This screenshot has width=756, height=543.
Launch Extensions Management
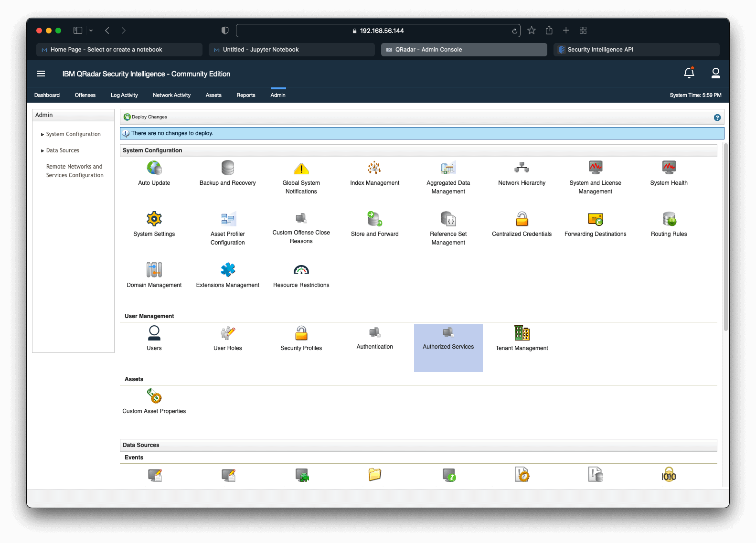[x=227, y=270]
